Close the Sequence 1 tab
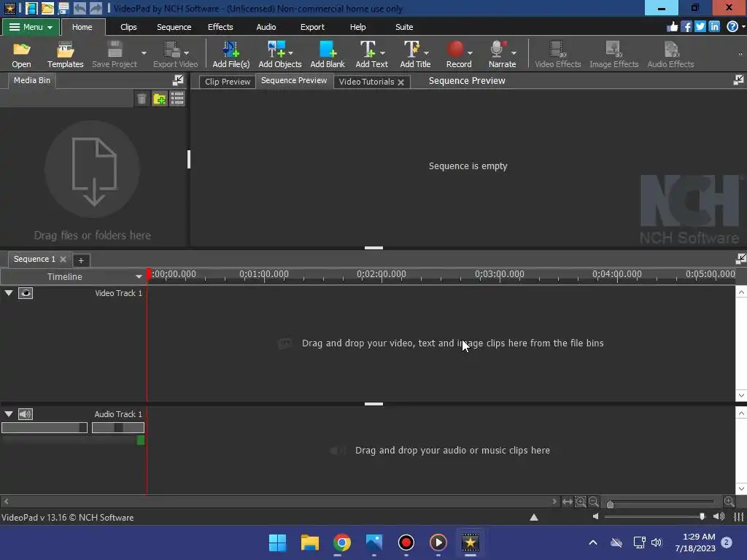The width and height of the screenshot is (747, 560). tap(63, 259)
